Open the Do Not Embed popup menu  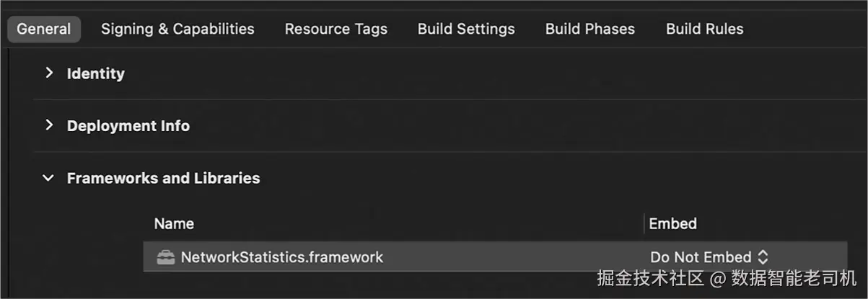[x=709, y=257]
